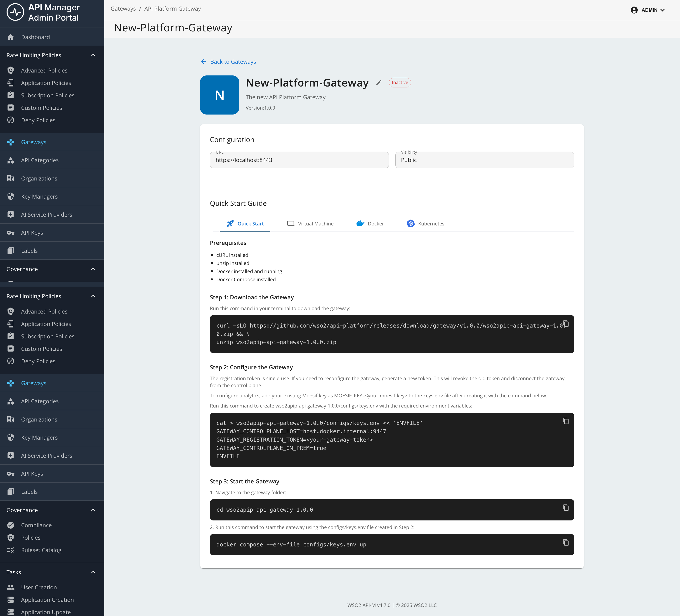
Task: Collapse Governance section containing Compliance
Action: pyautogui.click(x=93, y=510)
